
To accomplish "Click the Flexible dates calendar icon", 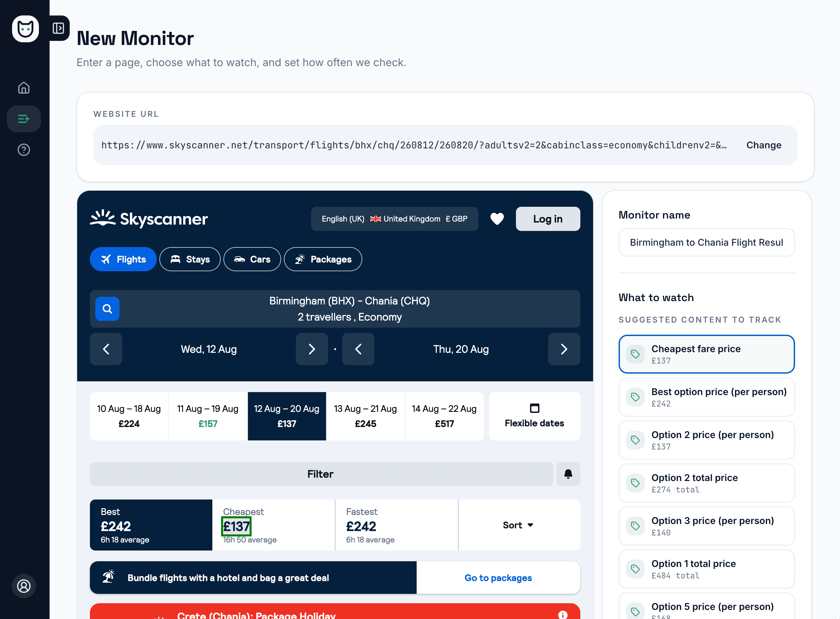I will (534, 408).
